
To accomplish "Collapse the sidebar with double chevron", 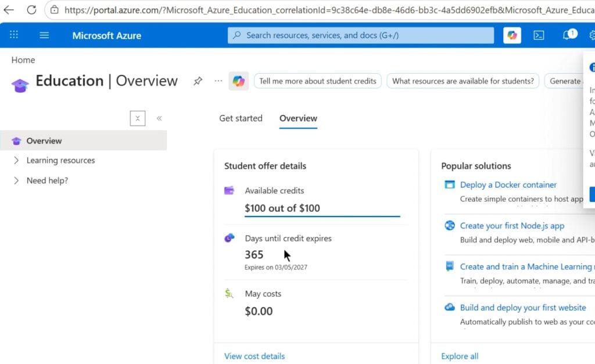I will tap(159, 118).
